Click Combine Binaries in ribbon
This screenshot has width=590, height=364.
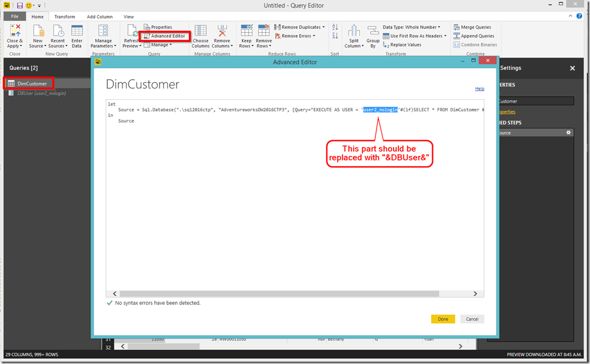[x=475, y=45]
